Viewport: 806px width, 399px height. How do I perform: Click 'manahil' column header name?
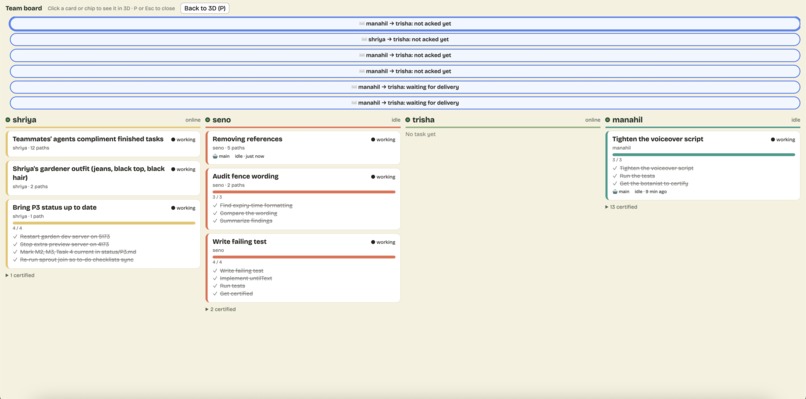click(627, 120)
